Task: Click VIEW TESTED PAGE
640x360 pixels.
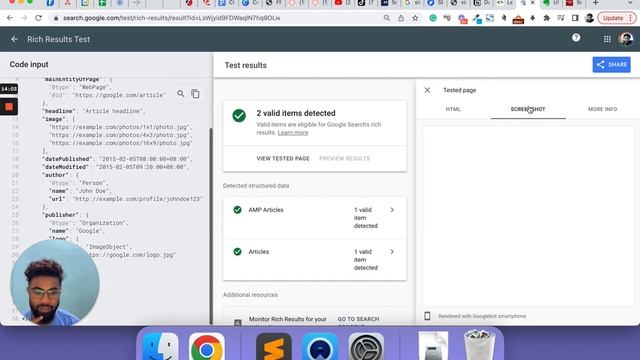Action: (283, 158)
